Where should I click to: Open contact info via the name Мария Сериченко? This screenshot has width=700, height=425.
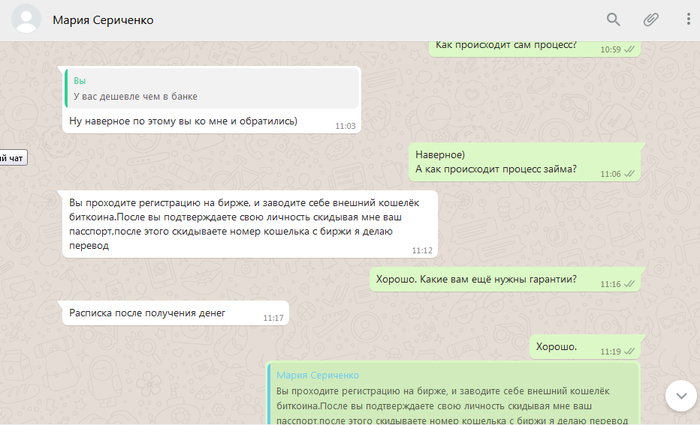click(x=103, y=20)
